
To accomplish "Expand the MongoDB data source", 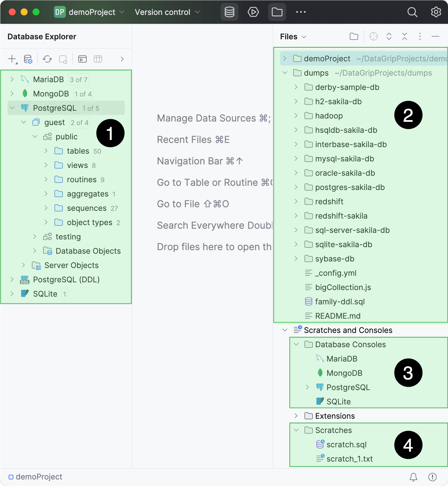I will point(12,94).
